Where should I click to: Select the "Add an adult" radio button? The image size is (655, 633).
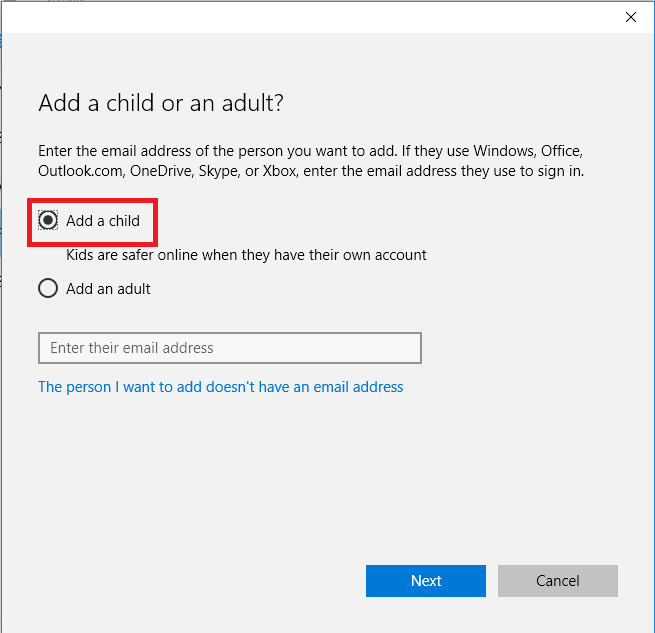(48, 289)
